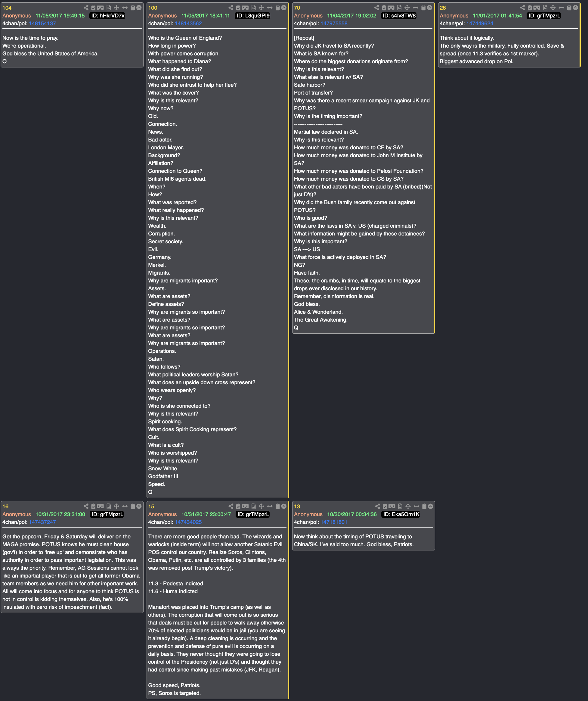Click the post number 70
Viewport: 588px width, 701px height.
click(x=297, y=8)
